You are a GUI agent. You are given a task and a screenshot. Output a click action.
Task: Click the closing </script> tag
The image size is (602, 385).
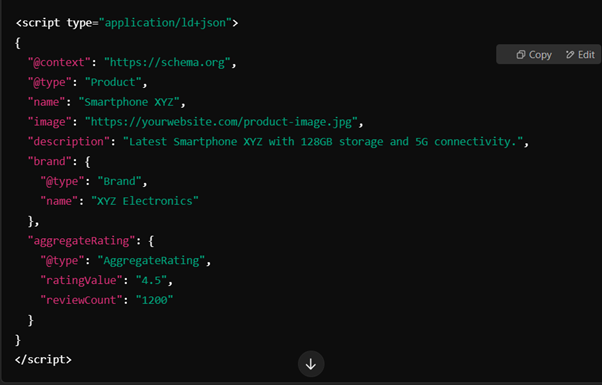[x=43, y=360]
